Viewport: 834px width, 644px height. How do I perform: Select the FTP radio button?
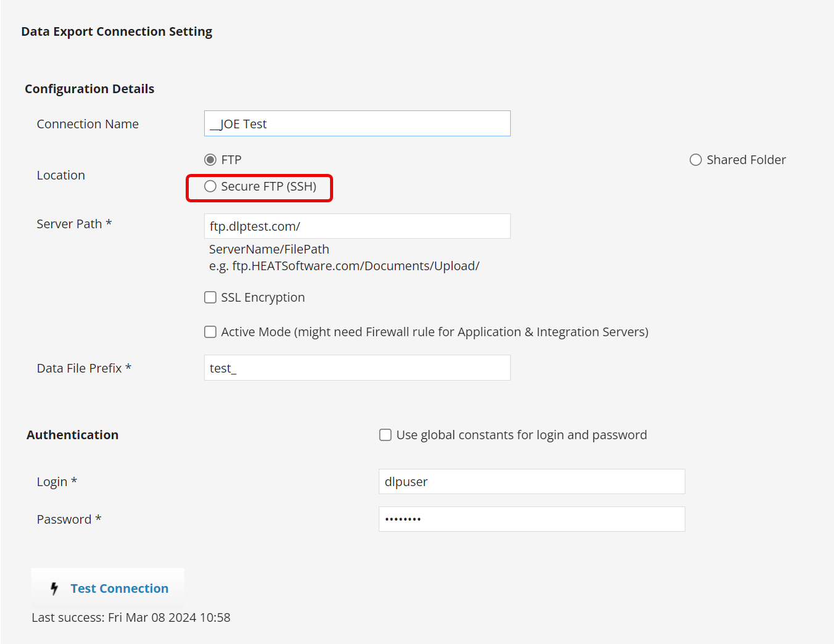point(210,160)
